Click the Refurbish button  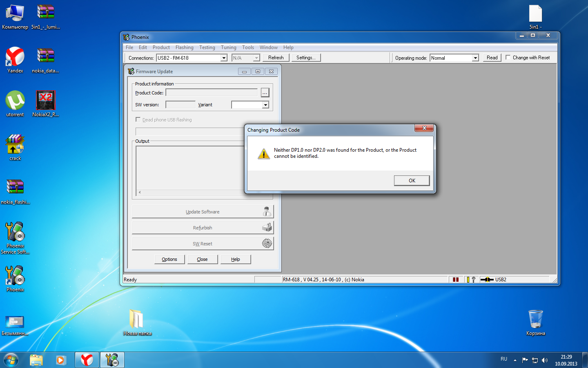click(203, 228)
